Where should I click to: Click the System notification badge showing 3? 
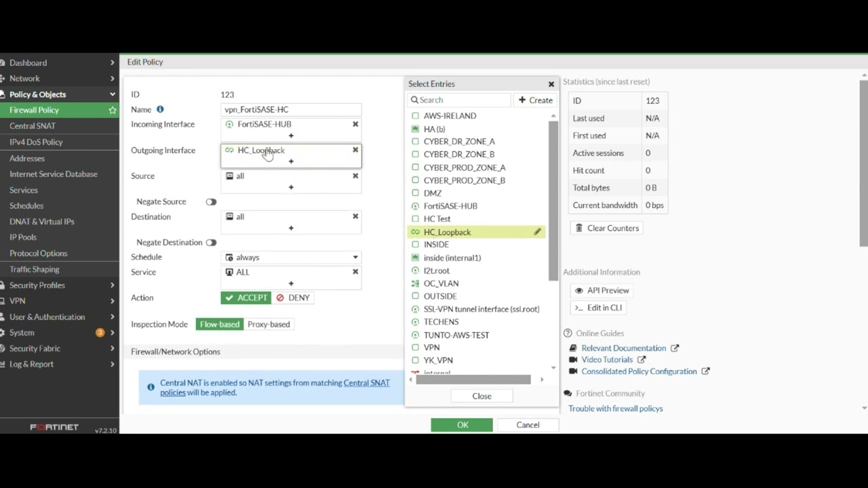point(100,332)
